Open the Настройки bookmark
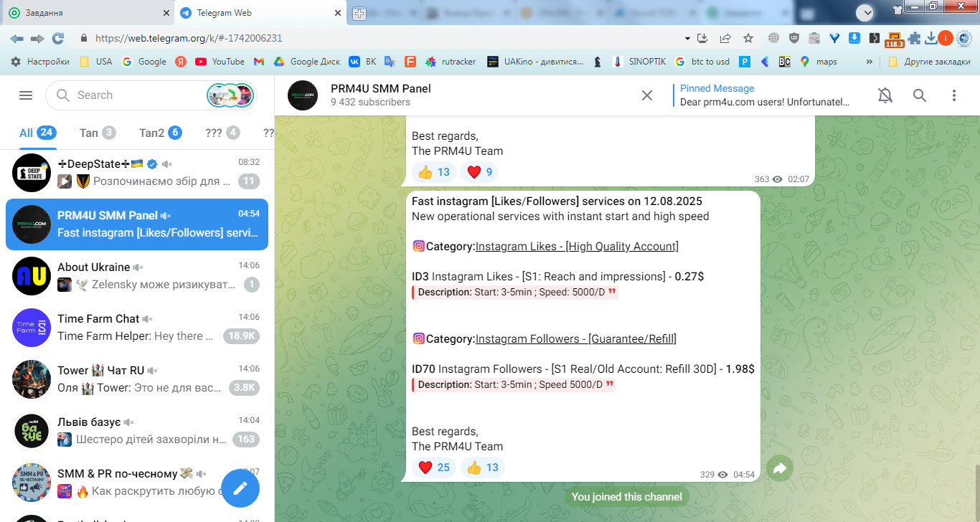The height and width of the screenshot is (522, 980). [x=40, y=62]
